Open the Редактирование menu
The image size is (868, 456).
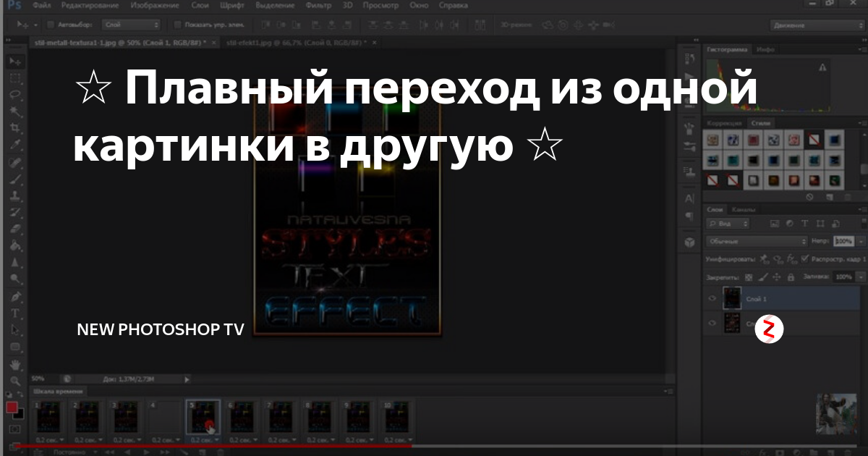click(x=90, y=5)
